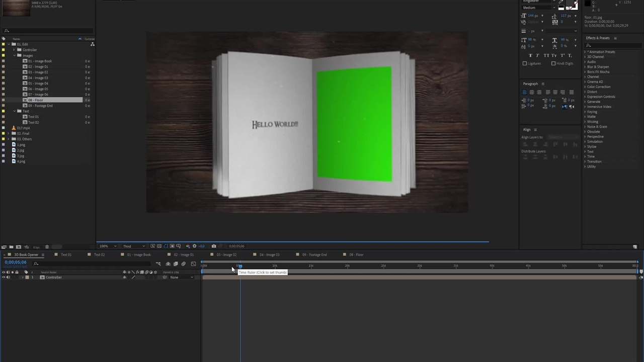Open the viewer resolution dropdown showing Third
644x362 pixels.
click(x=133, y=246)
